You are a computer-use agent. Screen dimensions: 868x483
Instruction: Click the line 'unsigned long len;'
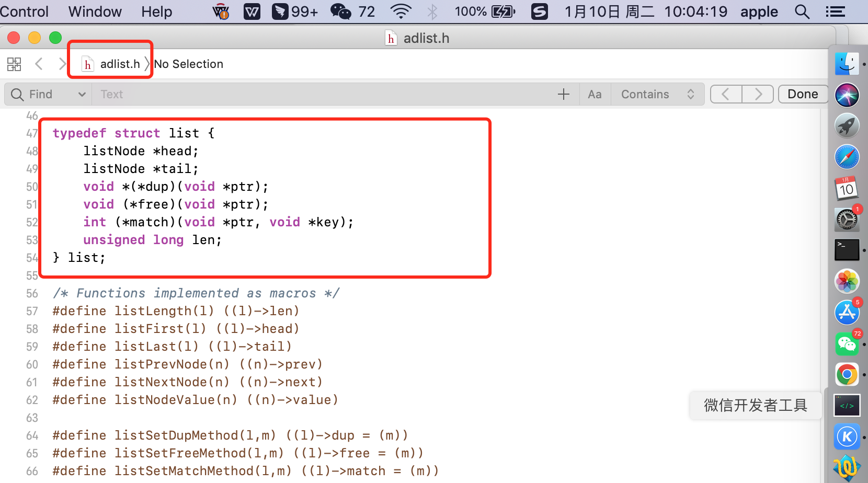[x=152, y=240]
